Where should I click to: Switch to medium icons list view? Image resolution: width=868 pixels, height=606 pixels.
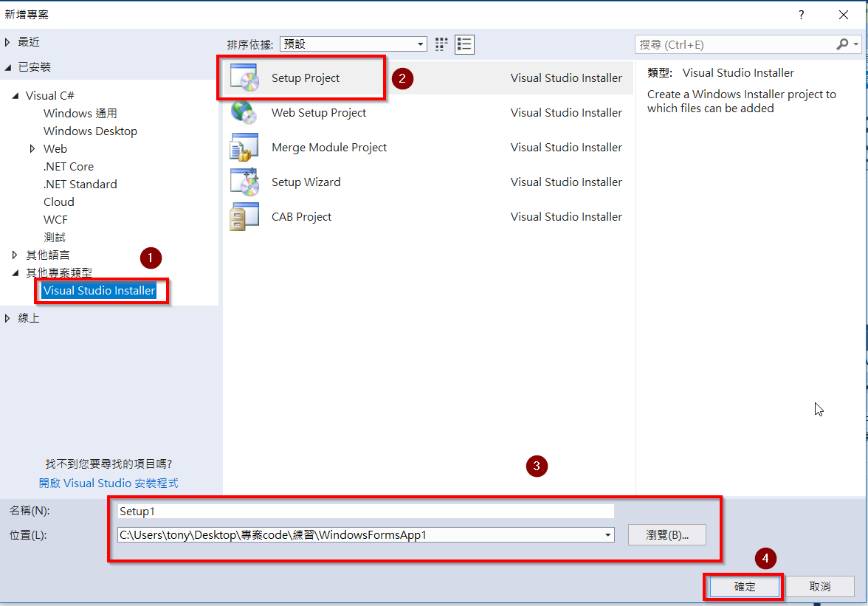click(x=464, y=44)
